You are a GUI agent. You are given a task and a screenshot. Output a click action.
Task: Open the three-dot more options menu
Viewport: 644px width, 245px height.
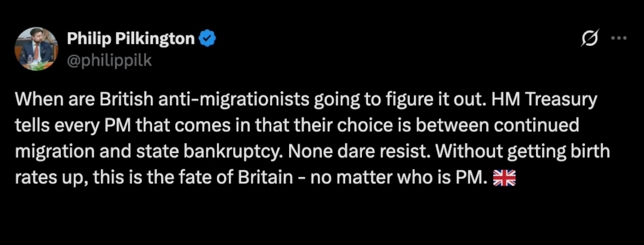click(619, 38)
